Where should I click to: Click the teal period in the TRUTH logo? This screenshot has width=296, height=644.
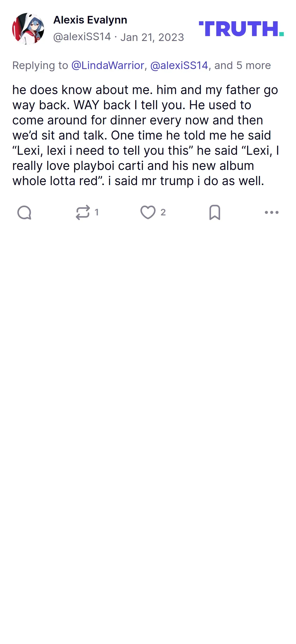click(282, 34)
